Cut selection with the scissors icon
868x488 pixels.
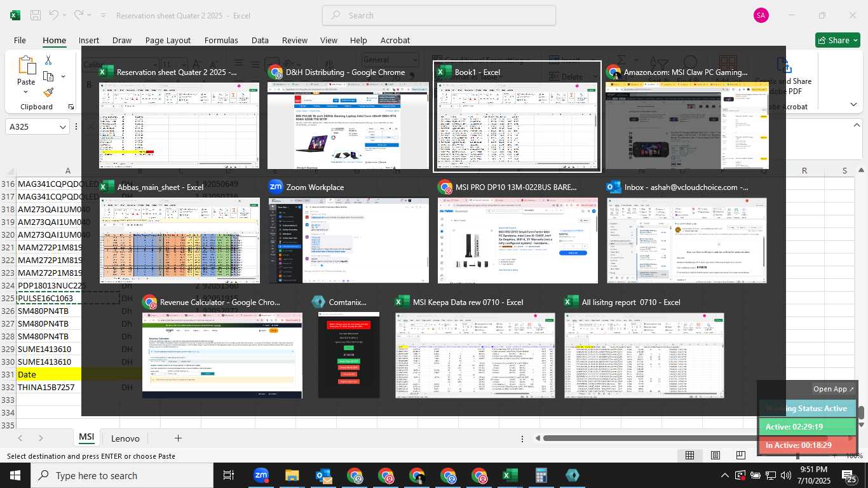click(x=48, y=60)
